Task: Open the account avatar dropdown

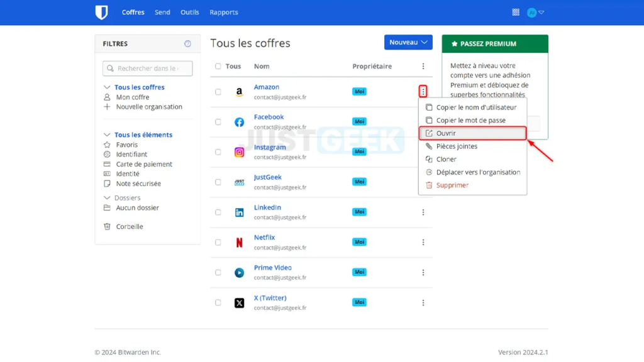Action: tap(533, 12)
